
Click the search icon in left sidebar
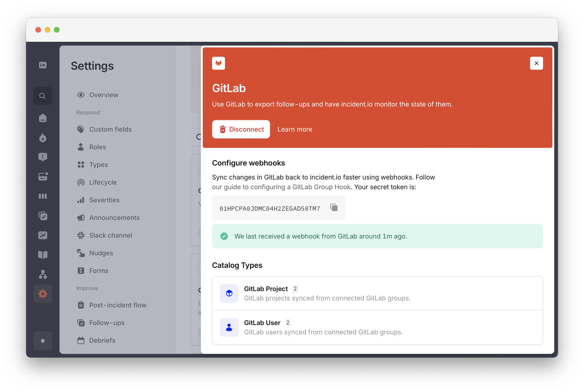pos(43,96)
